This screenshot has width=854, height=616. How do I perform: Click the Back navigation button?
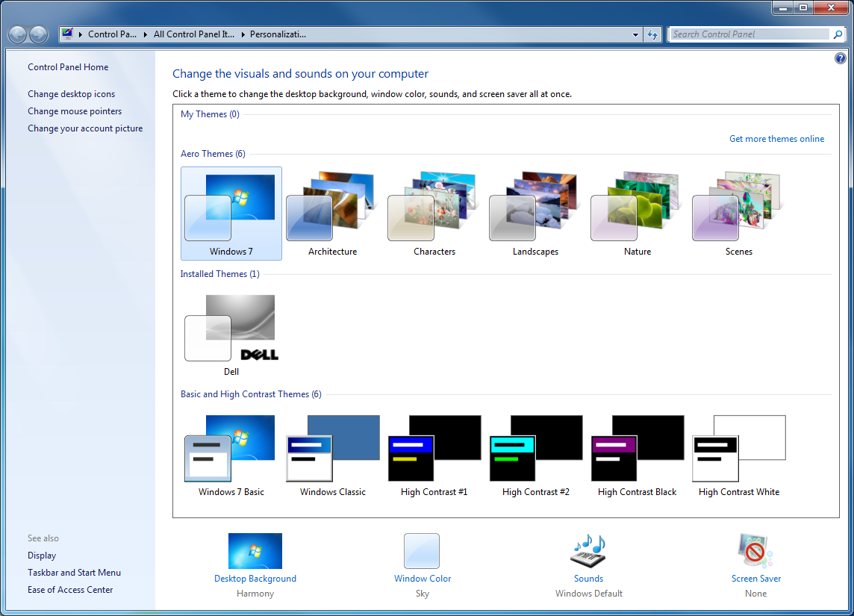pos(17,34)
